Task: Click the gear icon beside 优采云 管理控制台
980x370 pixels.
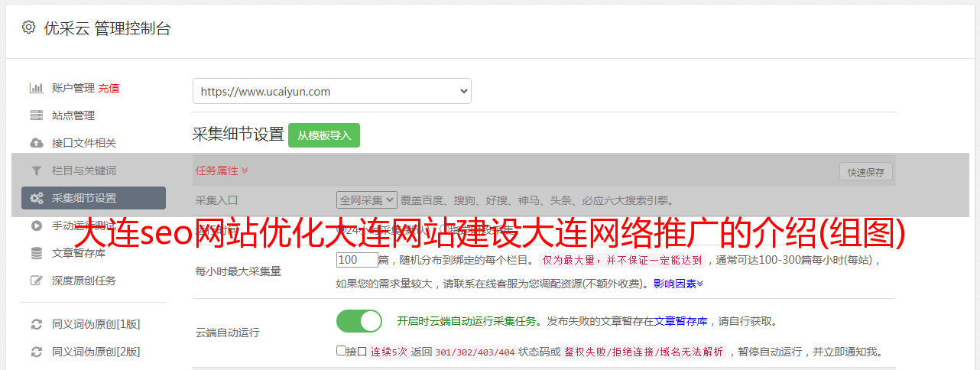Action: (x=28, y=28)
